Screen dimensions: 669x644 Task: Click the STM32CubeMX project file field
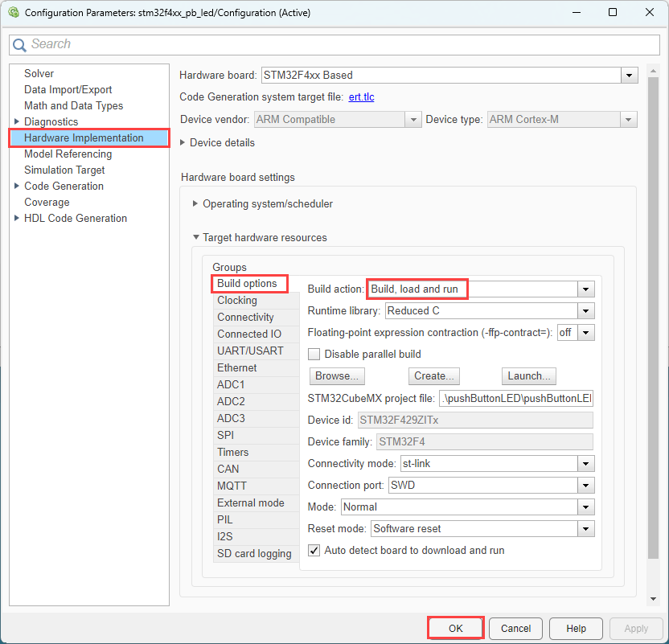click(516, 398)
